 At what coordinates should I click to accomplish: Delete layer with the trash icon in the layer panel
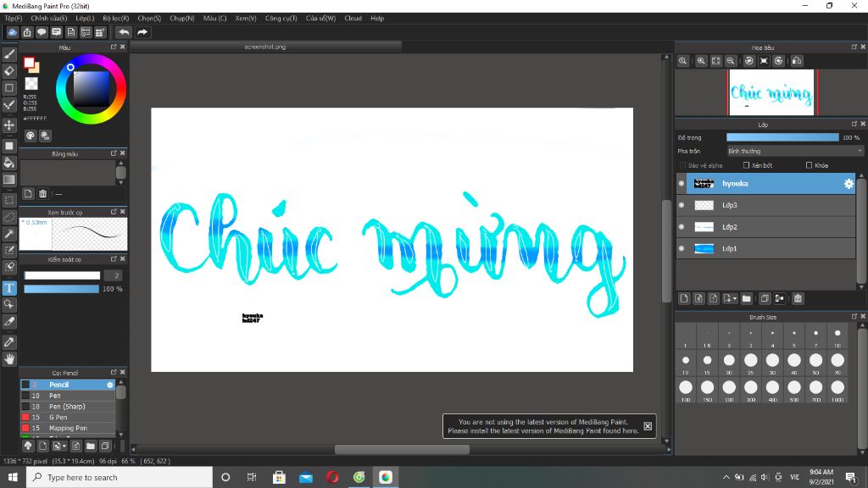point(798,298)
